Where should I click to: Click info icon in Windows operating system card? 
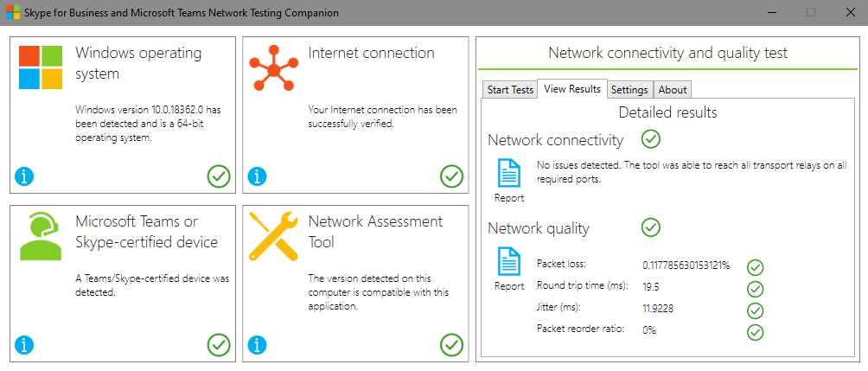click(24, 176)
